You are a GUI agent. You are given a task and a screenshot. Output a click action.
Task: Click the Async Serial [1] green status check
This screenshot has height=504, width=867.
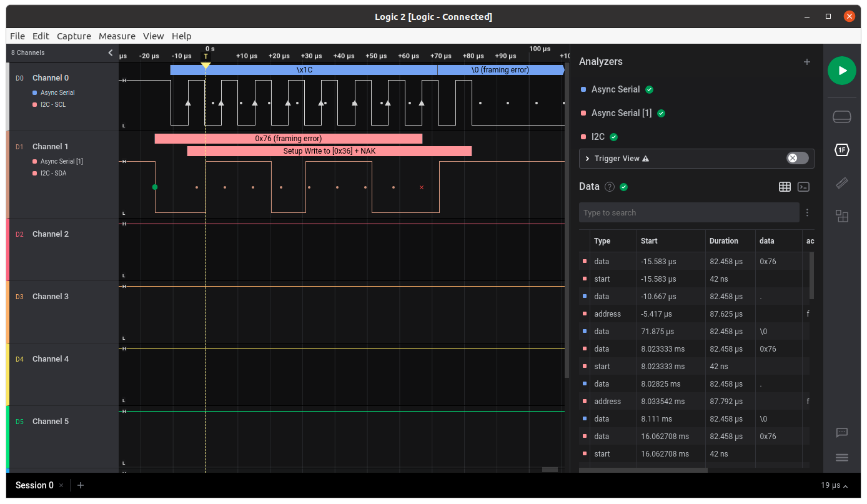click(661, 113)
